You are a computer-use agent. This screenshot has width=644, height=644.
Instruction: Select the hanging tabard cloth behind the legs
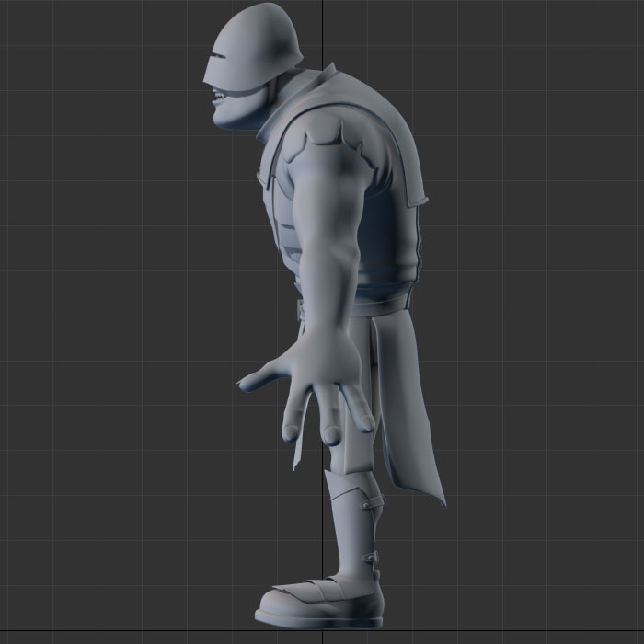pos(407,407)
